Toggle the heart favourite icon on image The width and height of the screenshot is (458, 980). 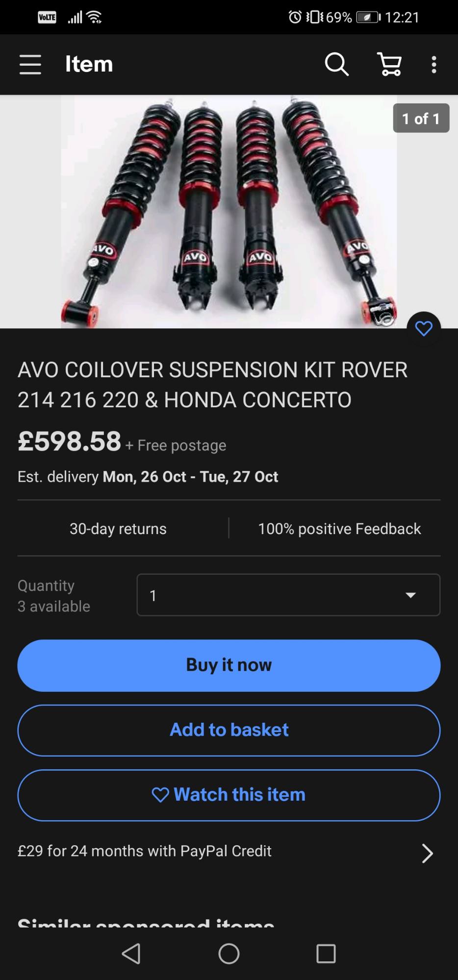pyautogui.click(x=424, y=328)
